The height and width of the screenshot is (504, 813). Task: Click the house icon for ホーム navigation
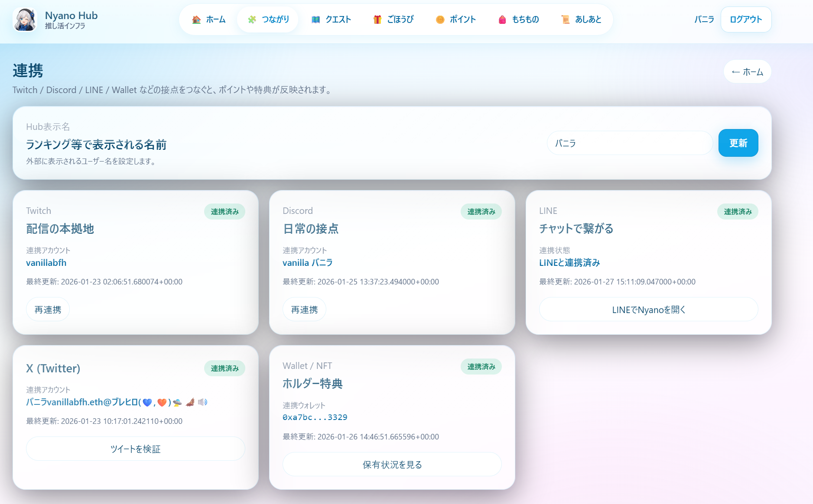tap(196, 19)
